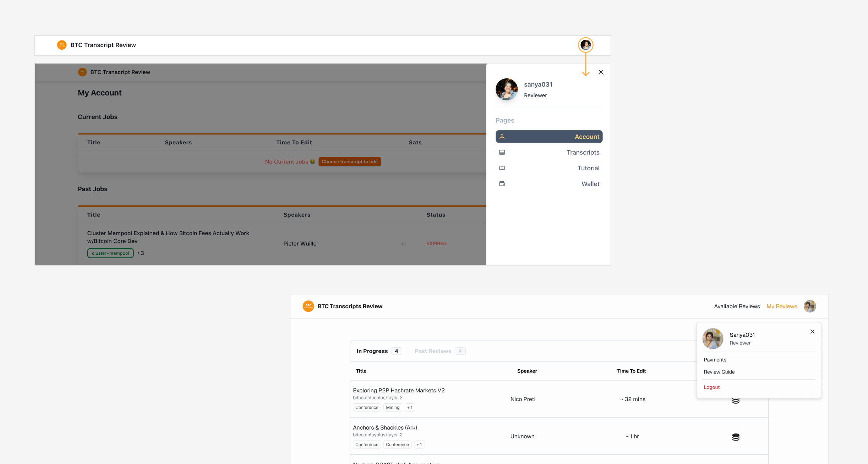Open the Cluster Mempool Explained past job title
The image size is (868, 464).
point(168,237)
